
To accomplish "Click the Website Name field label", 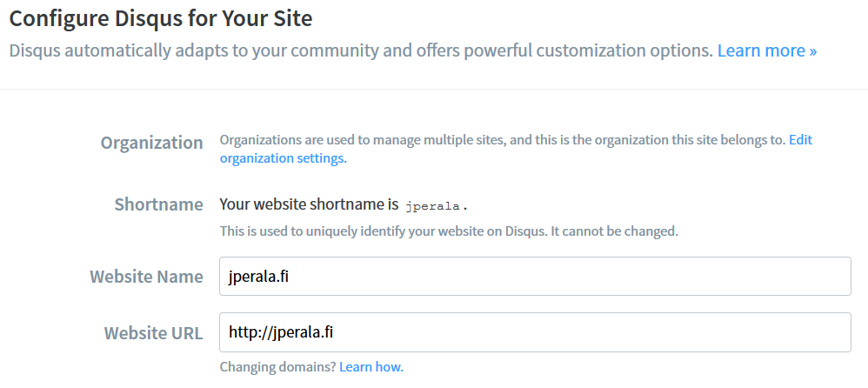I will click(147, 276).
